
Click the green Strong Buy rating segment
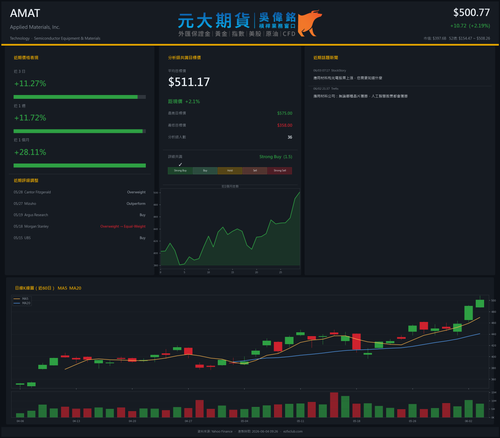click(180, 171)
